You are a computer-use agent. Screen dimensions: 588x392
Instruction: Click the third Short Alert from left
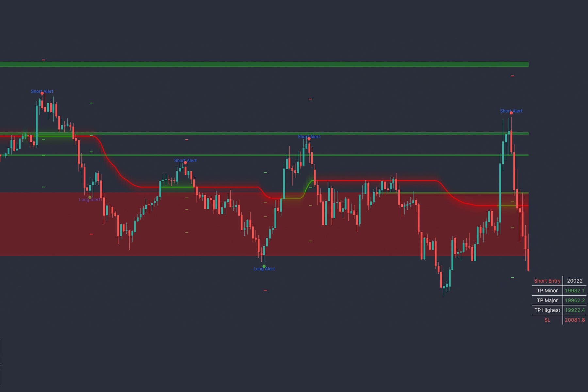(x=309, y=137)
